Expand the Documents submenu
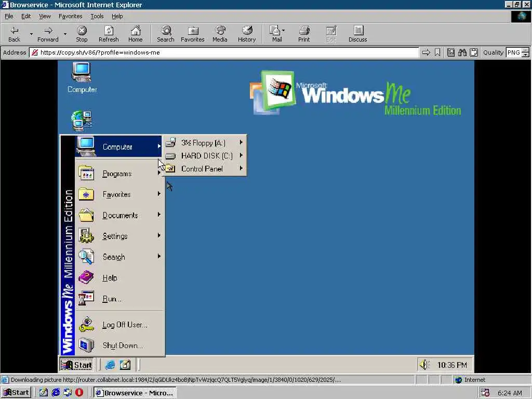The image size is (532, 399). 119,216
